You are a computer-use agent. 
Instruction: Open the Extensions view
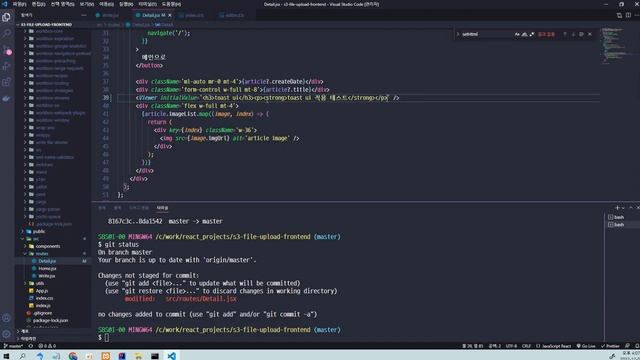(x=6, y=82)
